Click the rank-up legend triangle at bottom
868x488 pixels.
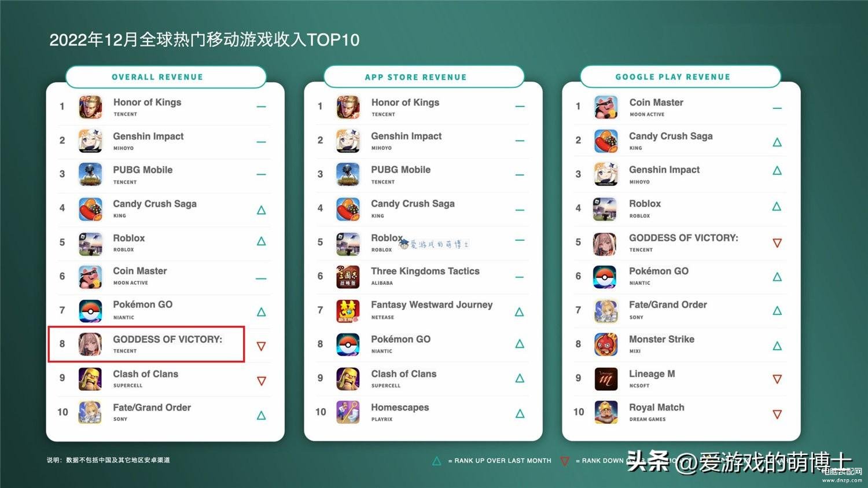[x=437, y=461]
